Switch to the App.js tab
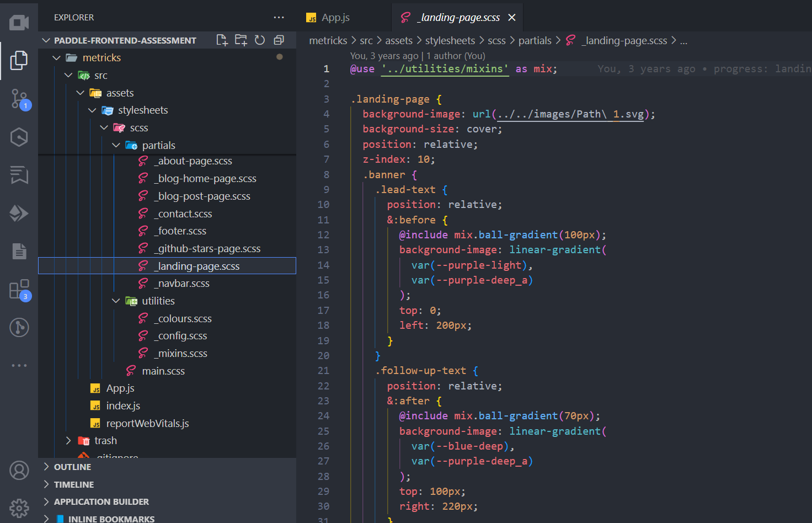 [x=335, y=18]
